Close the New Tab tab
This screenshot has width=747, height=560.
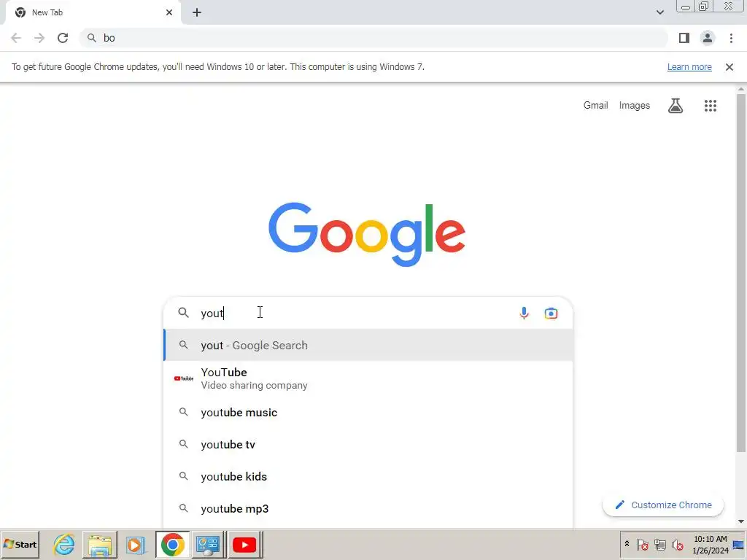tap(169, 12)
